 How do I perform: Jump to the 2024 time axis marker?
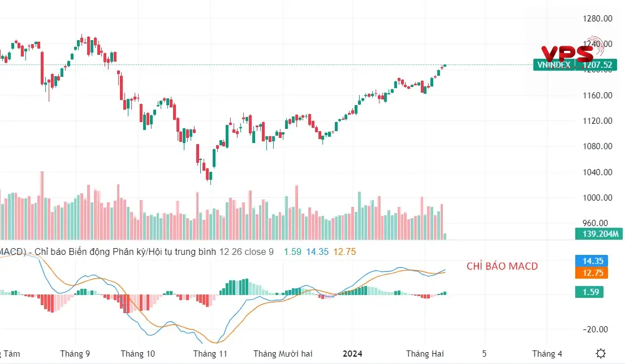click(354, 354)
